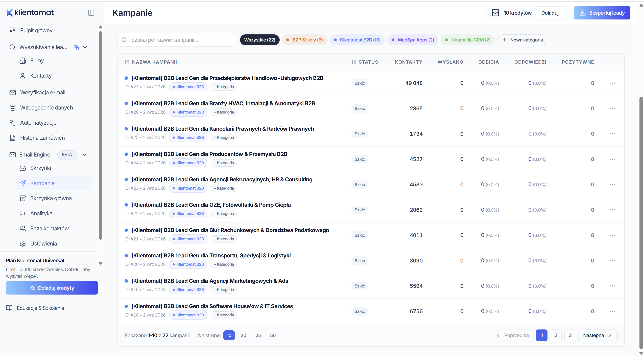The width and height of the screenshot is (644, 356).
Task: Open more options for Biur Rachunkowych campaign
Action: (x=612, y=235)
